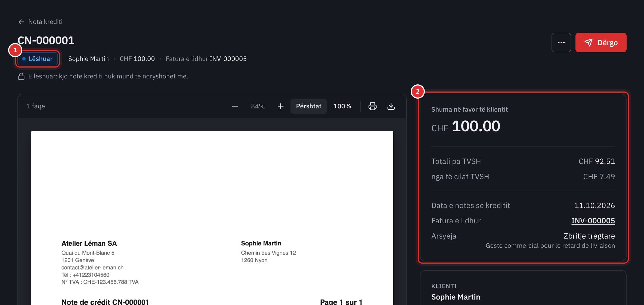Click the lock icon beside issued notice
This screenshot has width=644, height=305.
click(21, 76)
